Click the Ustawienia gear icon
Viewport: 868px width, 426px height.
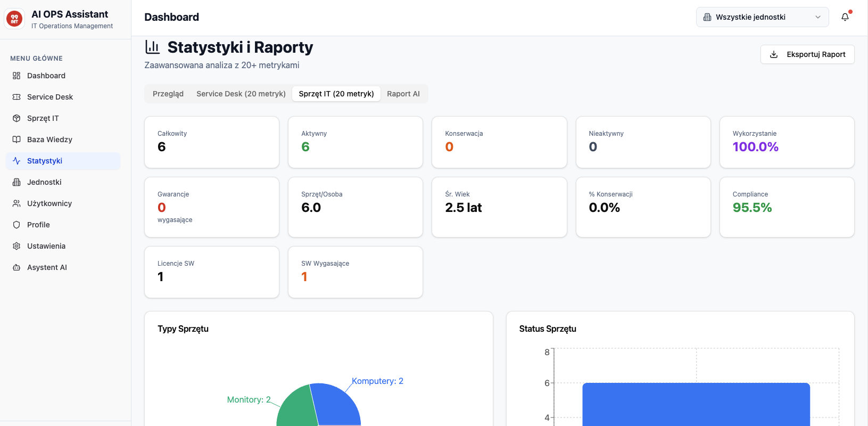click(x=16, y=246)
